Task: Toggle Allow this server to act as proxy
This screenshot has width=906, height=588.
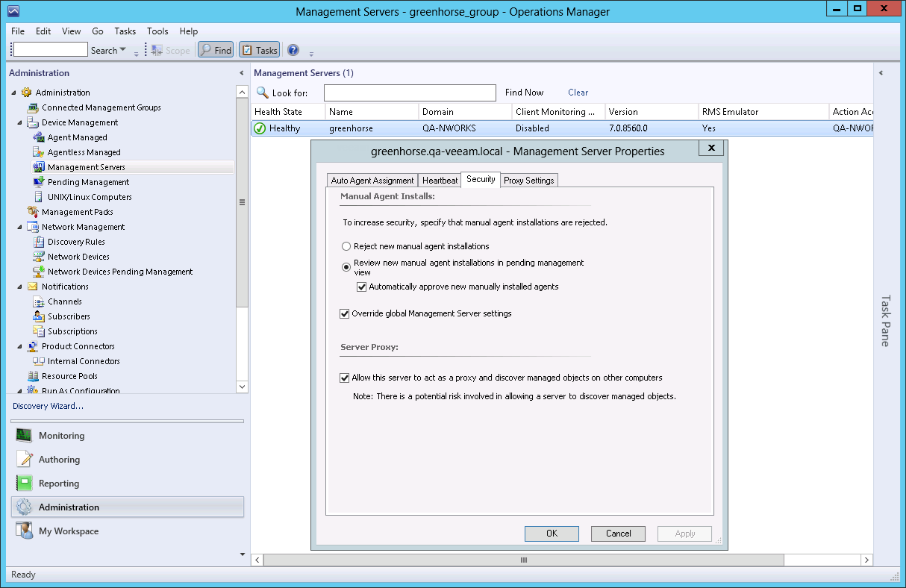Action: (345, 378)
